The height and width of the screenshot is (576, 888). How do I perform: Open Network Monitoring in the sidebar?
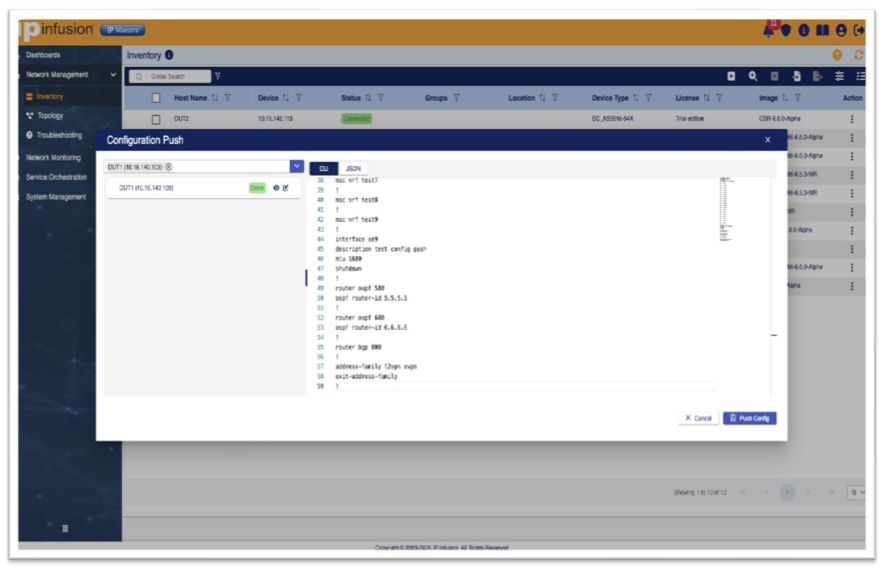53,157
